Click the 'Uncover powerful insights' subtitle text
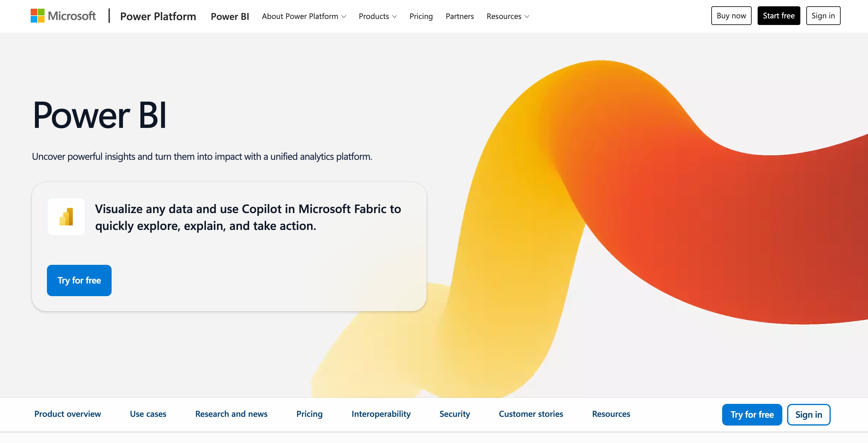Screen dimensions: 868x443 pyautogui.click(x=202, y=156)
